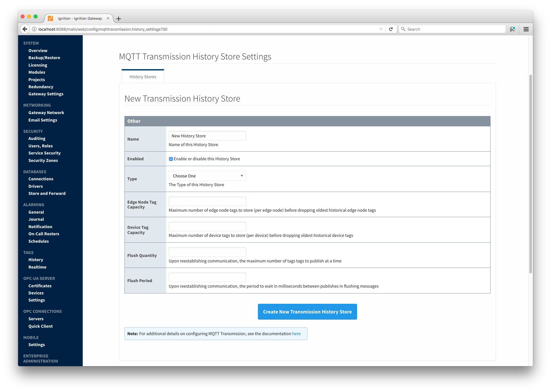Open Security Zones
The image size is (551, 392).
coord(43,160)
